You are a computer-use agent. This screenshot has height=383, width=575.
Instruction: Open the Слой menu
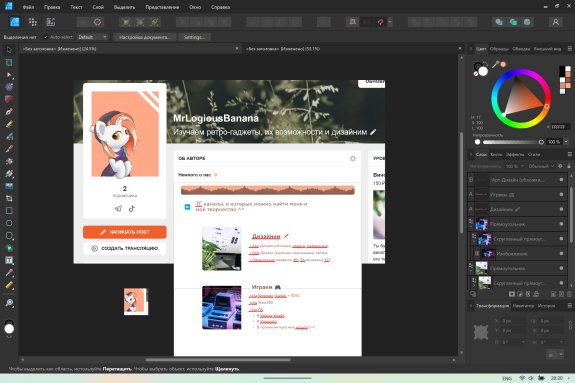click(x=98, y=7)
